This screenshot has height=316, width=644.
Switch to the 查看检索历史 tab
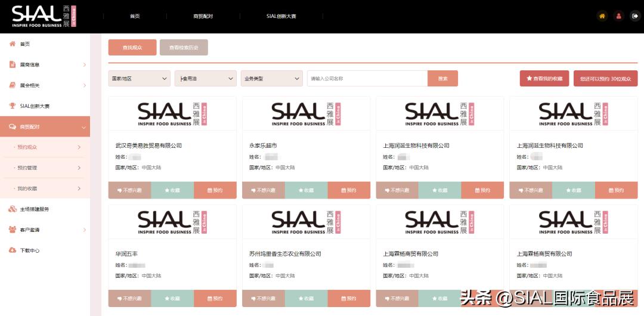(184, 47)
